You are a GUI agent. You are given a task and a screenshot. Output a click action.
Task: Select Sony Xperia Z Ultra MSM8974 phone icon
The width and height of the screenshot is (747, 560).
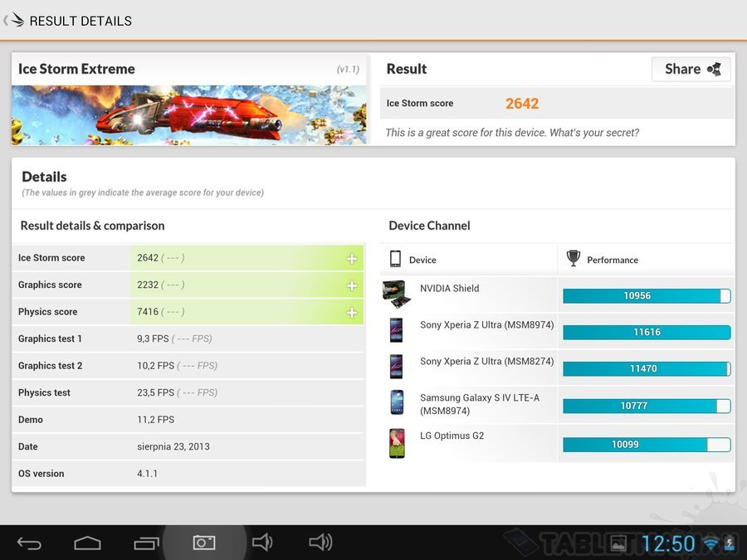396,330
